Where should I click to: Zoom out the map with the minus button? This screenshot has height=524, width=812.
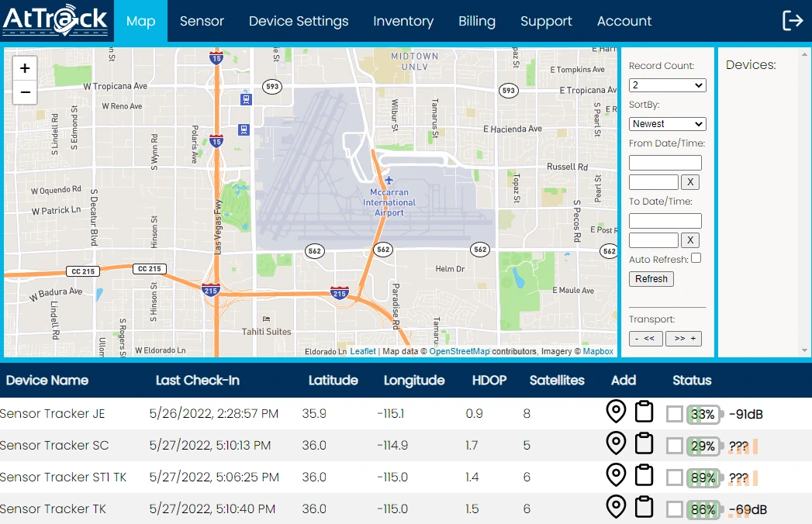point(25,92)
